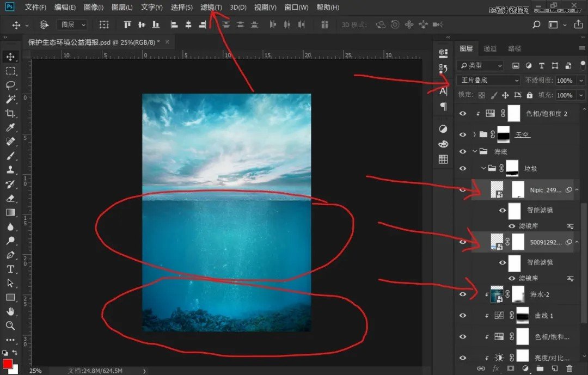Hide the 曲线 1 adjustment layer

(x=463, y=316)
